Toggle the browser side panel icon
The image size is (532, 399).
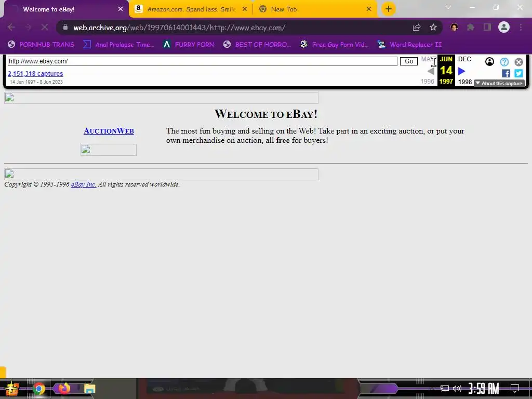click(x=487, y=27)
